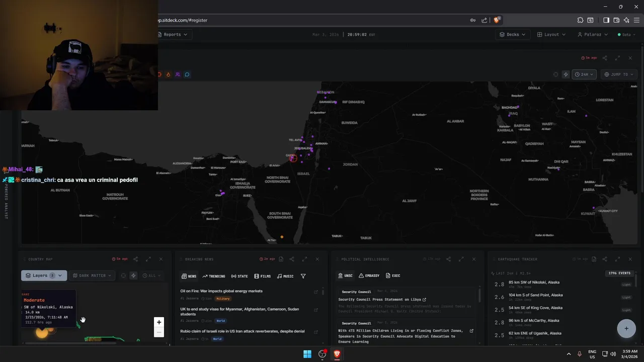Viewport: 644px width, 362px height.
Task: Switch to the STATE tab
Action: [239, 276]
